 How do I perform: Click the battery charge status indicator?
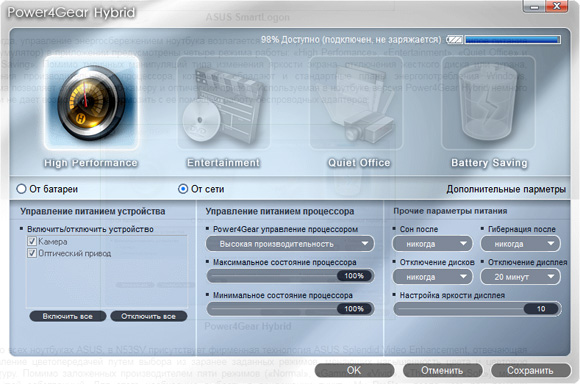(504, 40)
